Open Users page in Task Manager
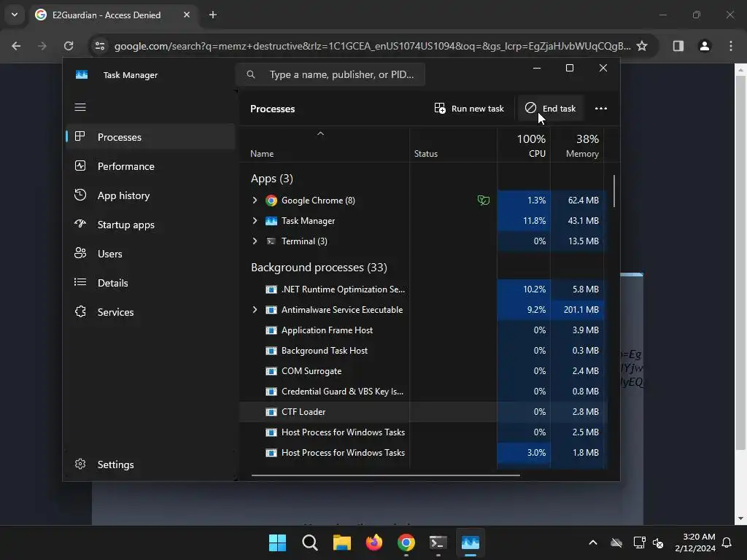The width and height of the screenshot is (747, 560). pyautogui.click(x=150, y=254)
